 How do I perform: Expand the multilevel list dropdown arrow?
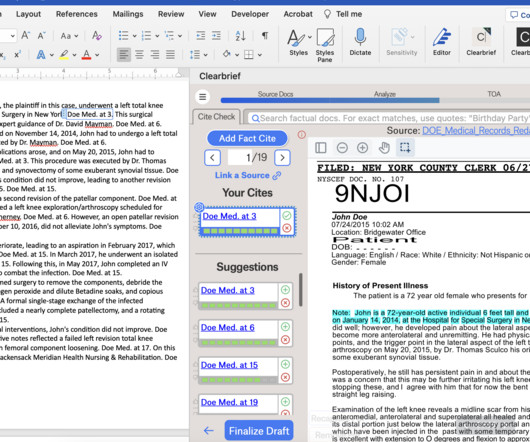(x=180, y=36)
